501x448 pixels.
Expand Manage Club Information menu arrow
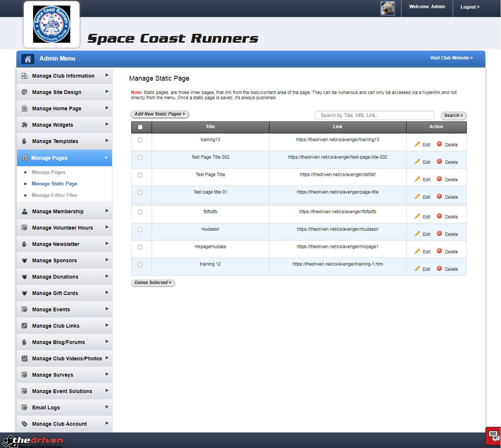(107, 75)
